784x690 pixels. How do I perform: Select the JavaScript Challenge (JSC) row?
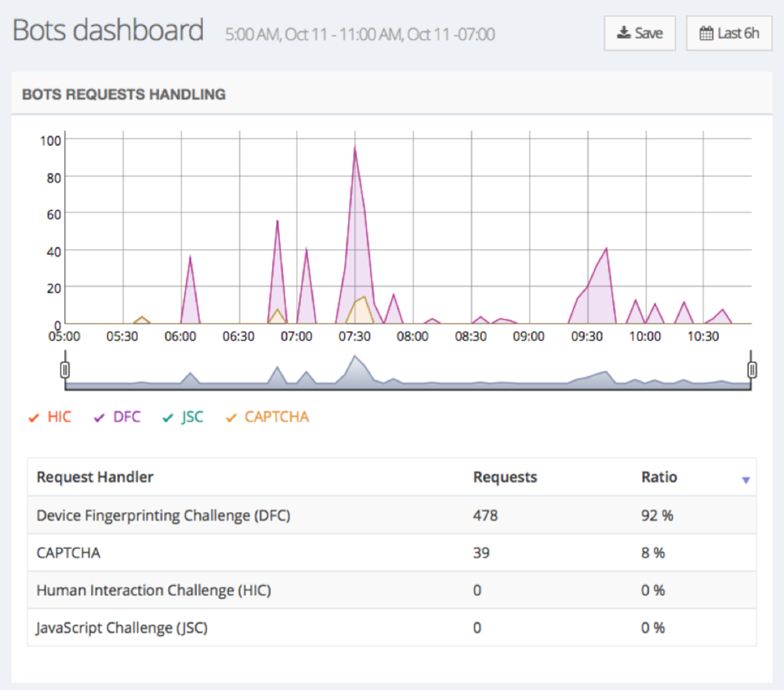click(392, 627)
